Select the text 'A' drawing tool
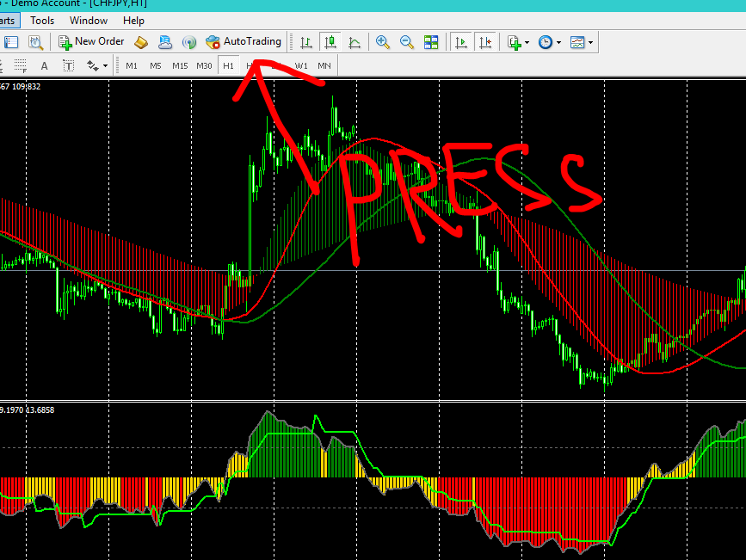 pos(44,65)
